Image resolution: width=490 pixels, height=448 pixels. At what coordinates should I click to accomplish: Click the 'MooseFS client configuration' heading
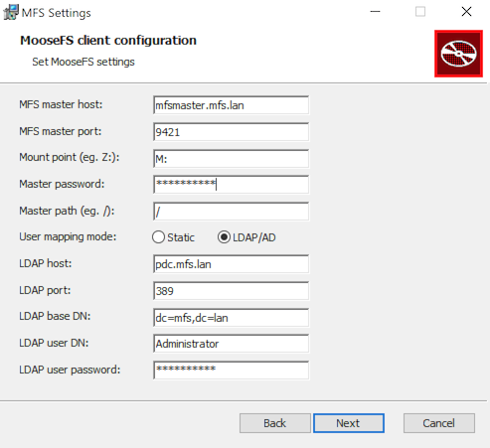tap(108, 41)
